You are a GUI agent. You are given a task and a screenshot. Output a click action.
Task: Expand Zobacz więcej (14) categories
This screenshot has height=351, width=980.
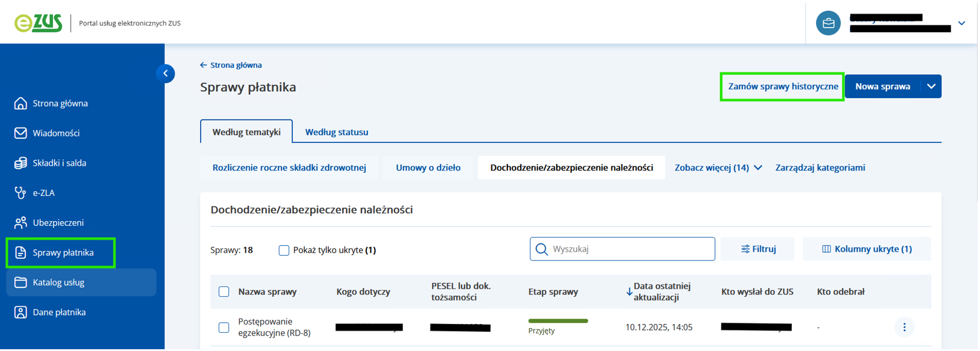tap(718, 168)
